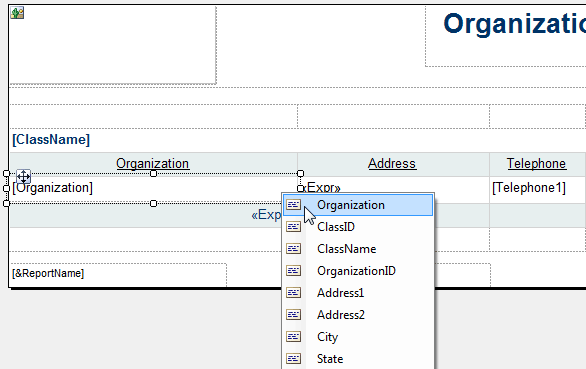
Task: Click the Telephone column header
Action: tap(537, 164)
